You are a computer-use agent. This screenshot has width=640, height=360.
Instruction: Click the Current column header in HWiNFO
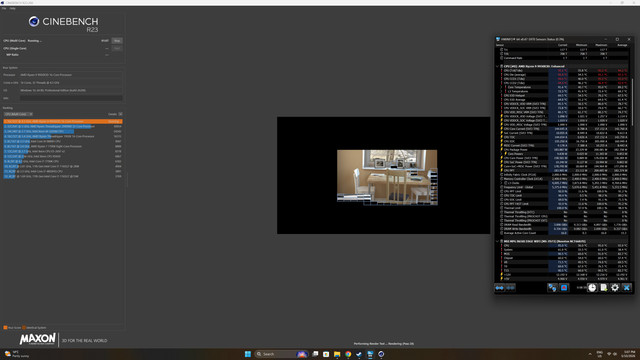[562, 45]
